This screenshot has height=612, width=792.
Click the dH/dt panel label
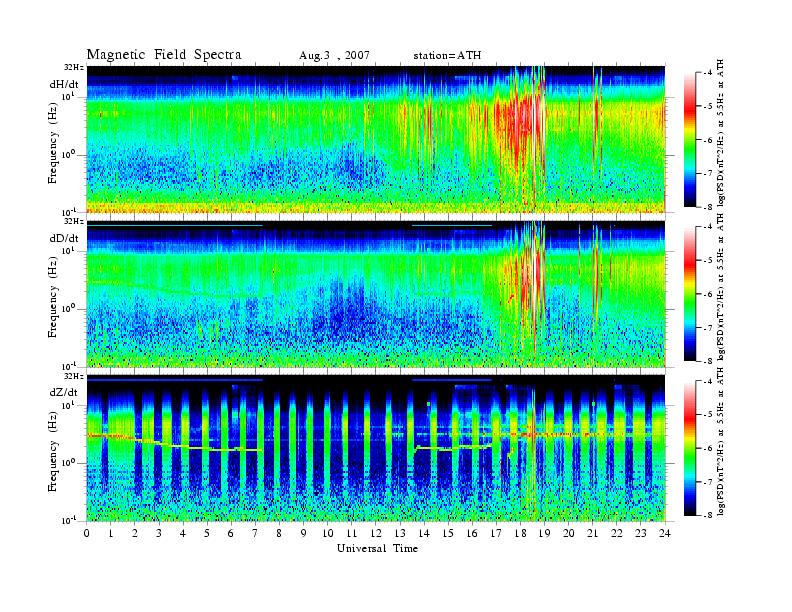click(64, 85)
